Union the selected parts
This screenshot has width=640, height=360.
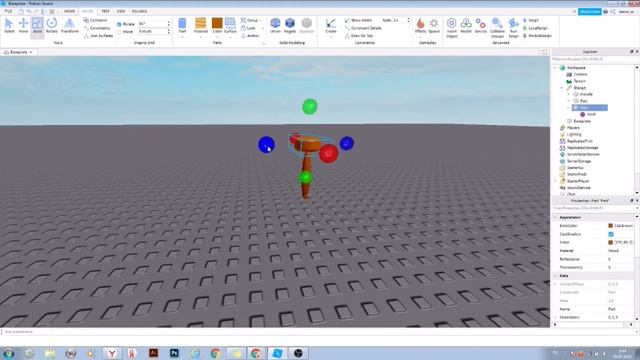coord(276,25)
